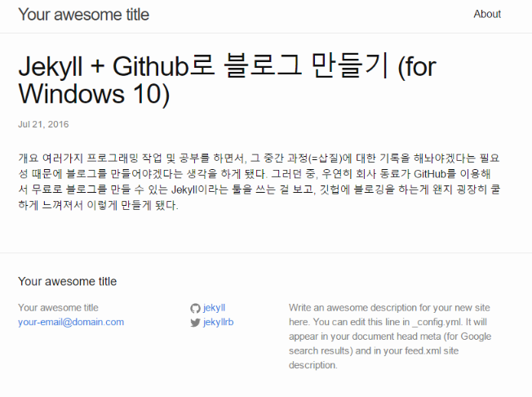Click the post date Jul 21, 2016

43,125
